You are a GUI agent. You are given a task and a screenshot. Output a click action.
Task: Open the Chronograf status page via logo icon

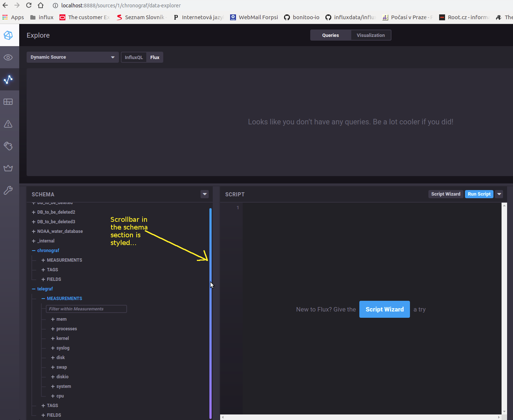click(8, 35)
